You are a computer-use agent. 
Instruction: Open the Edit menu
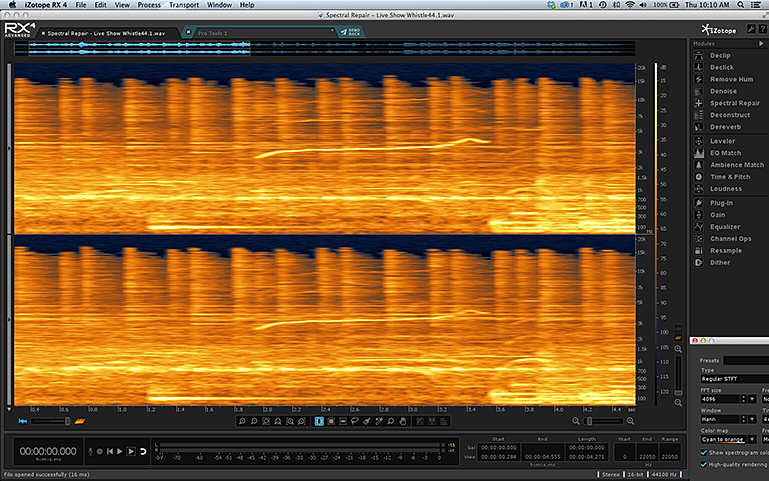click(101, 5)
